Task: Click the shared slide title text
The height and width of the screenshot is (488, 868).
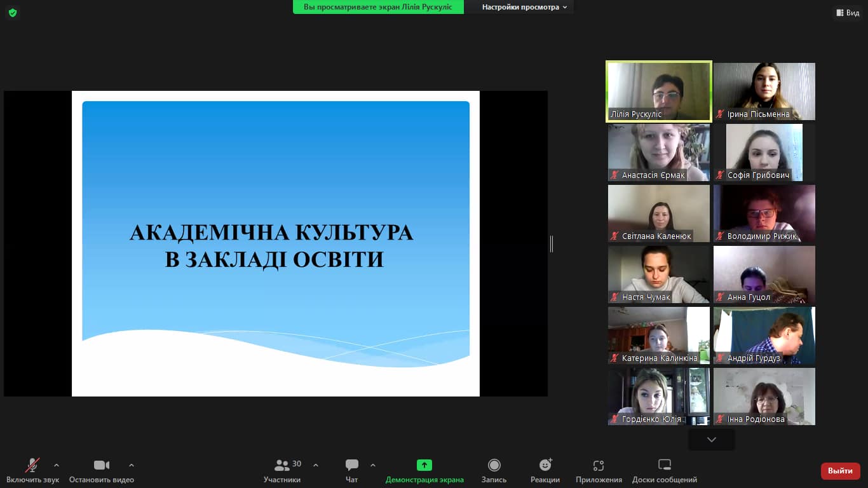Action: pyautogui.click(x=272, y=246)
